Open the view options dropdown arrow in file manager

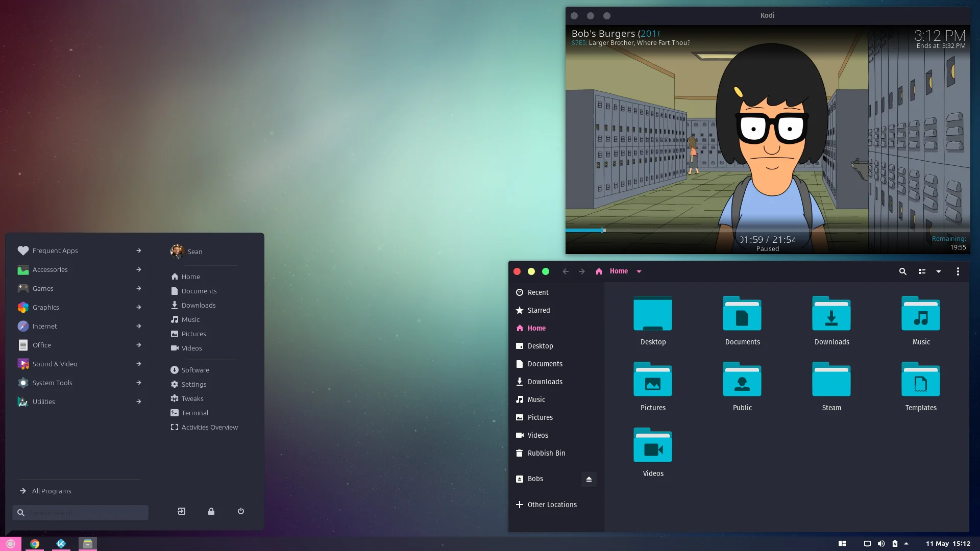click(x=939, y=271)
